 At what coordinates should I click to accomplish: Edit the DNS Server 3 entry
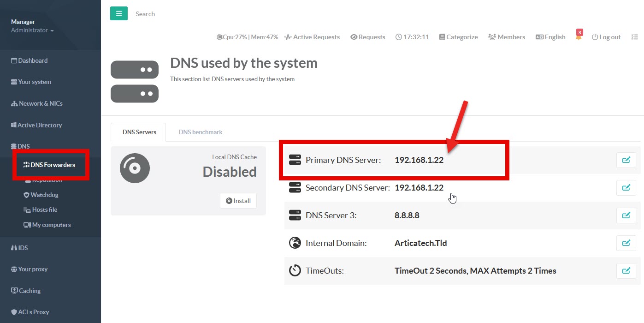pos(626,215)
